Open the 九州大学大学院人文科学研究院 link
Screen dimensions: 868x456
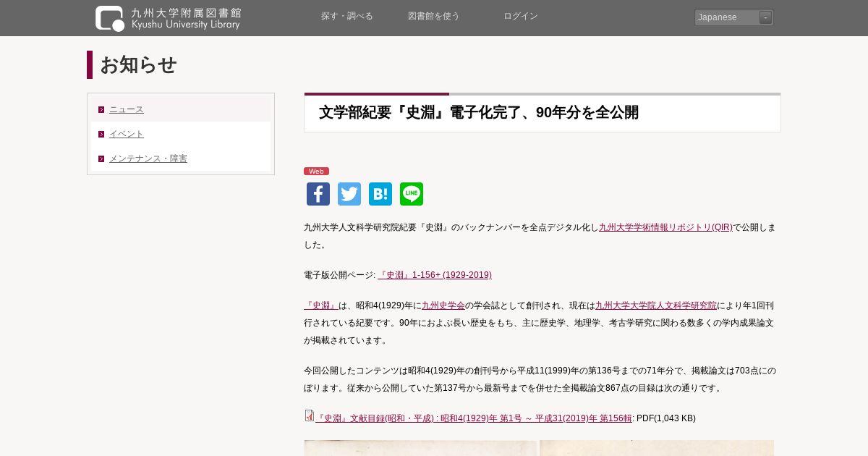(656, 305)
